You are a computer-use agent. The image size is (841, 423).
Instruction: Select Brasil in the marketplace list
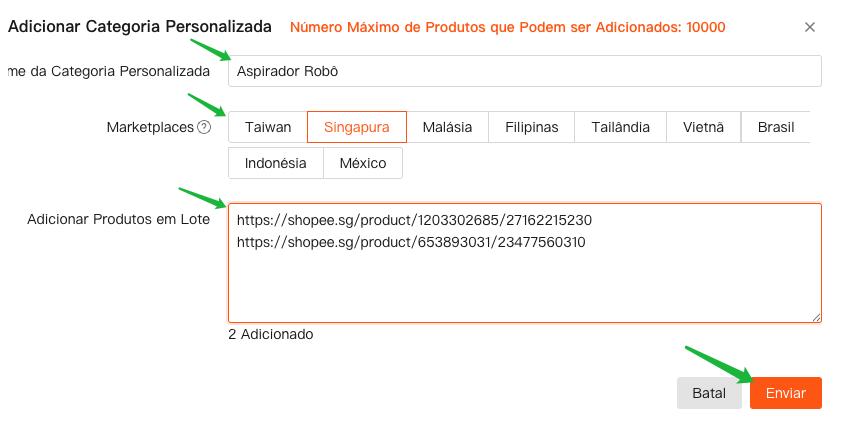coord(776,127)
